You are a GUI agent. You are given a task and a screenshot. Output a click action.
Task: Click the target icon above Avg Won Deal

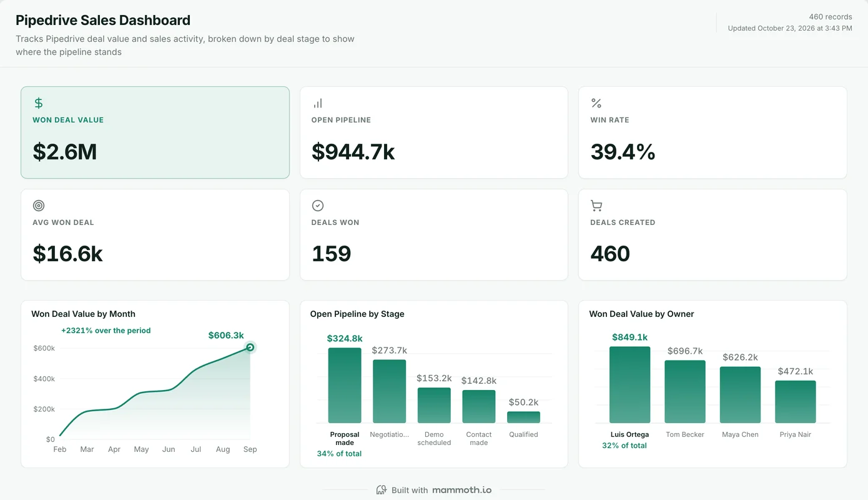[39, 206]
